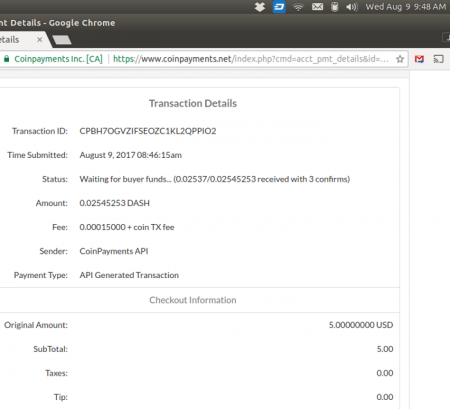The width and height of the screenshot is (450, 409).
Task: Click the Checkout Information section header
Action: [x=193, y=300]
